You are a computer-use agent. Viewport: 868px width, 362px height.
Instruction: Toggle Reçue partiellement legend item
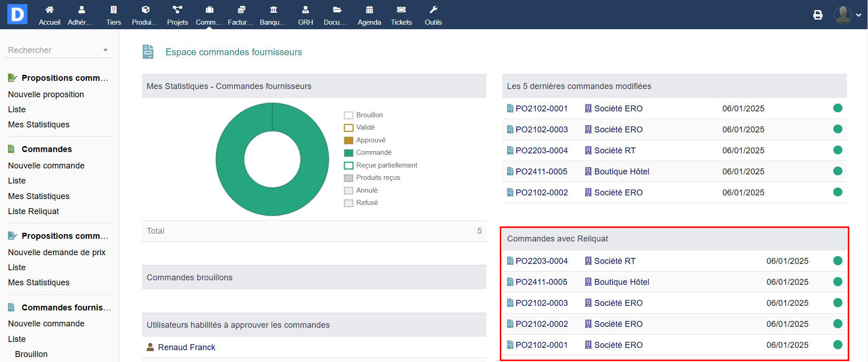point(386,165)
